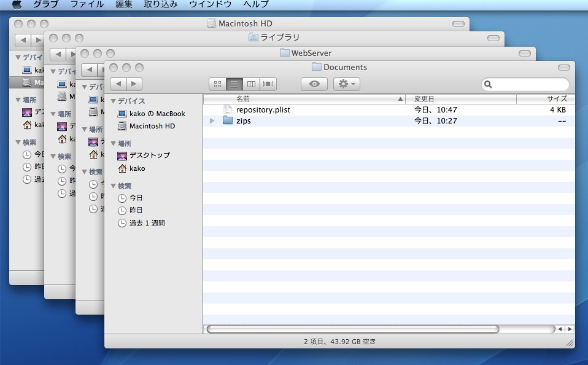Toggle the toolbar pill button in Macintosh HD window

click(458, 24)
